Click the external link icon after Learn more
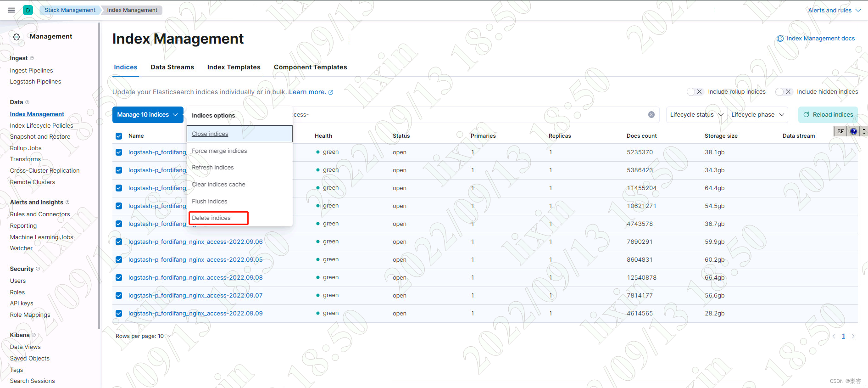Screen dimensions: 868x388 (331, 92)
